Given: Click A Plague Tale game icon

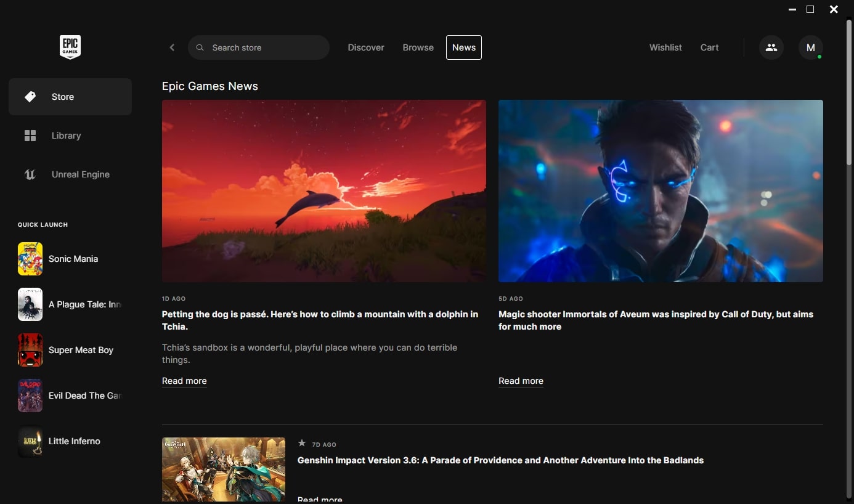Looking at the screenshot, I should (x=30, y=304).
